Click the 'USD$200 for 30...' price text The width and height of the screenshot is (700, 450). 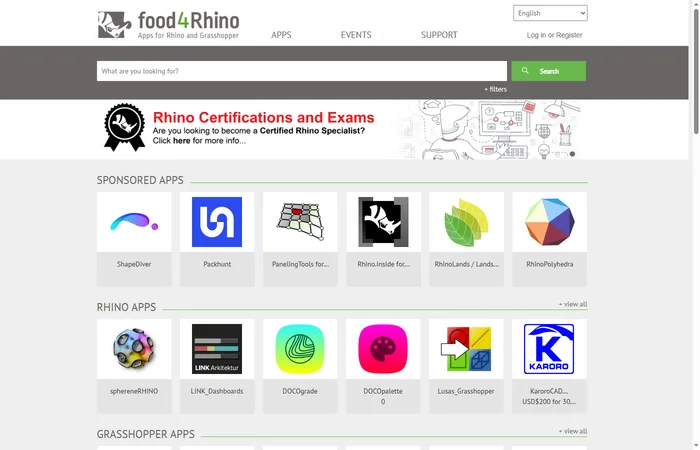click(x=549, y=402)
